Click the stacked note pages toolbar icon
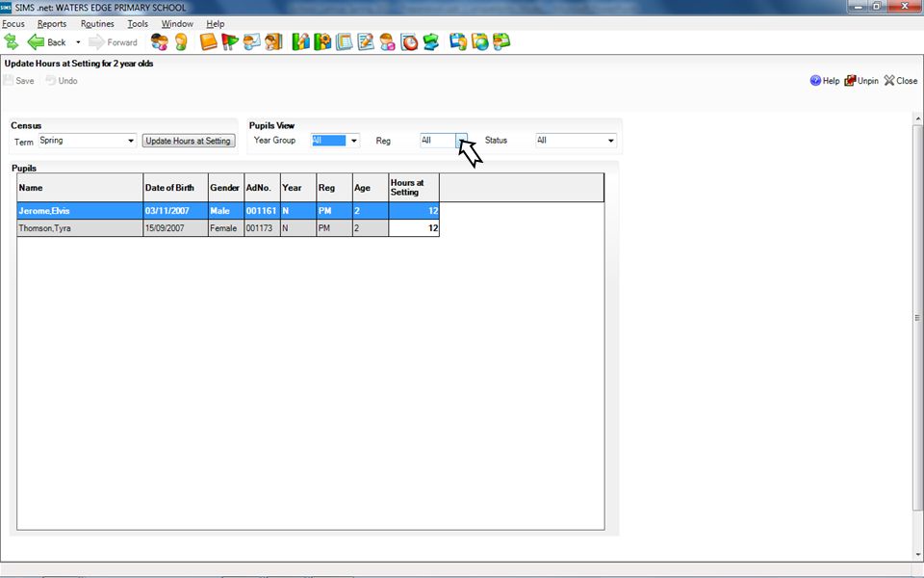The width and height of the screenshot is (924, 578). pos(345,41)
